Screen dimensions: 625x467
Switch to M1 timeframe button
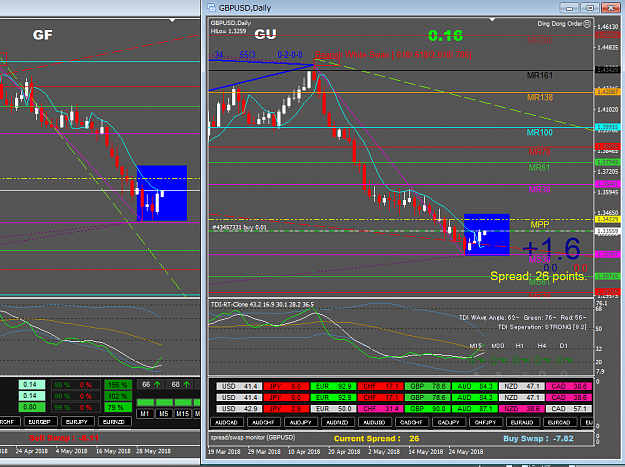pyautogui.click(x=145, y=414)
